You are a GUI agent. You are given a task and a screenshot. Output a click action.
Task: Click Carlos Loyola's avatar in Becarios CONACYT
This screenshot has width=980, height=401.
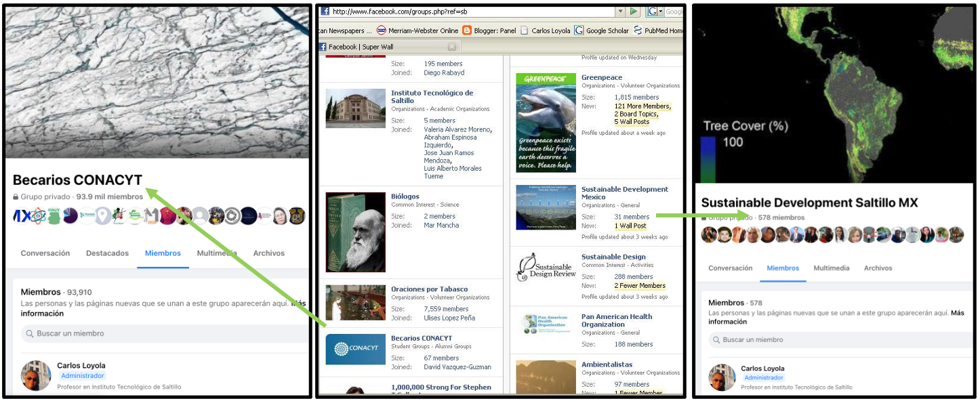click(x=36, y=376)
